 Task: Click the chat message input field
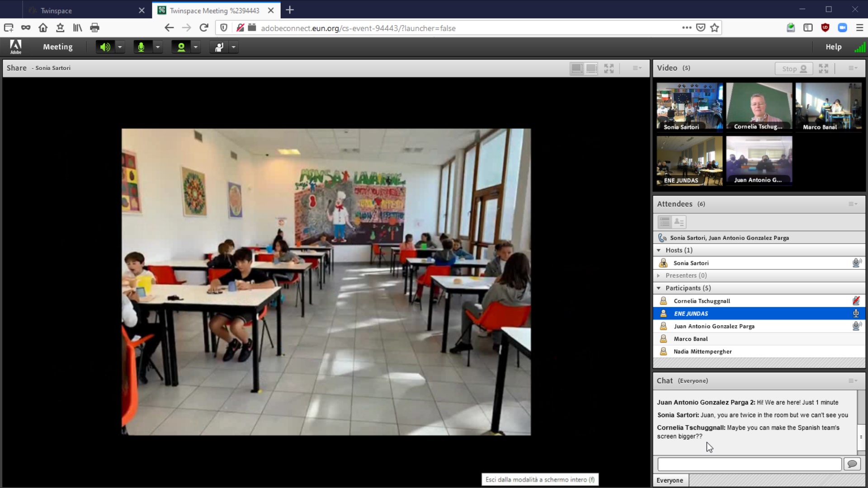click(749, 464)
